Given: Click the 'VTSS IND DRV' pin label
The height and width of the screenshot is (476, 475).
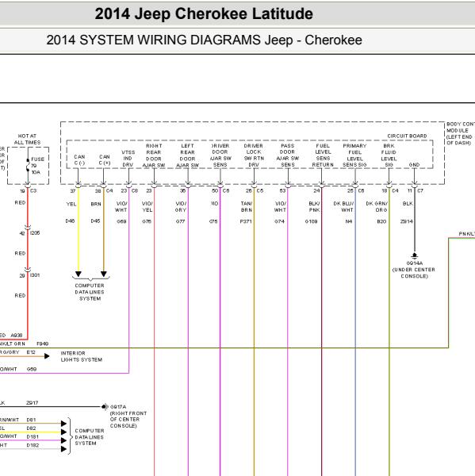Looking at the screenshot, I should pyautogui.click(x=128, y=158).
